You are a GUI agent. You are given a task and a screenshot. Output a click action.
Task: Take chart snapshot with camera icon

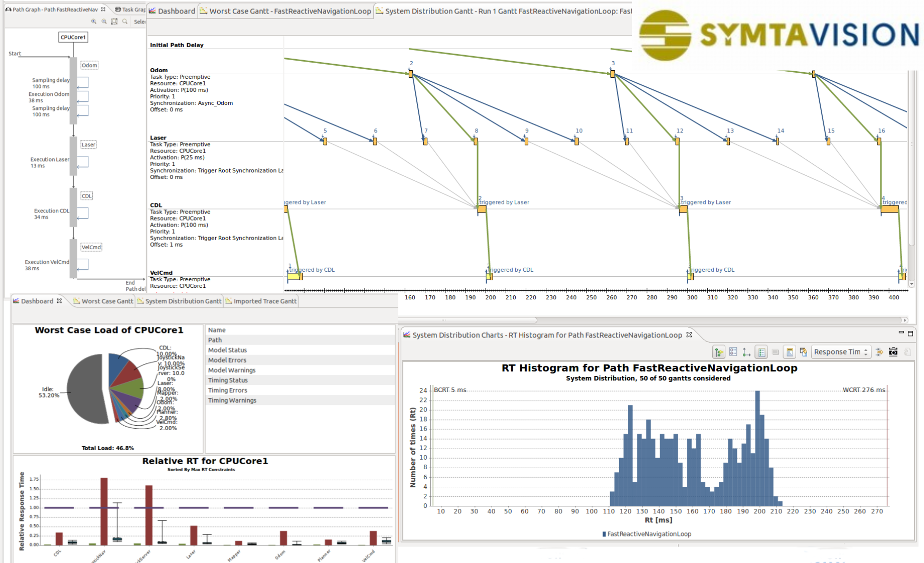pos(893,352)
